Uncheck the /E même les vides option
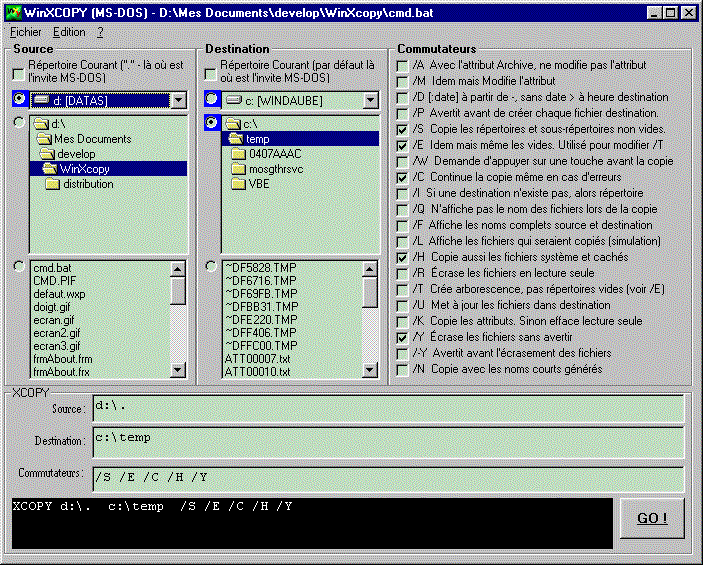 click(402, 146)
